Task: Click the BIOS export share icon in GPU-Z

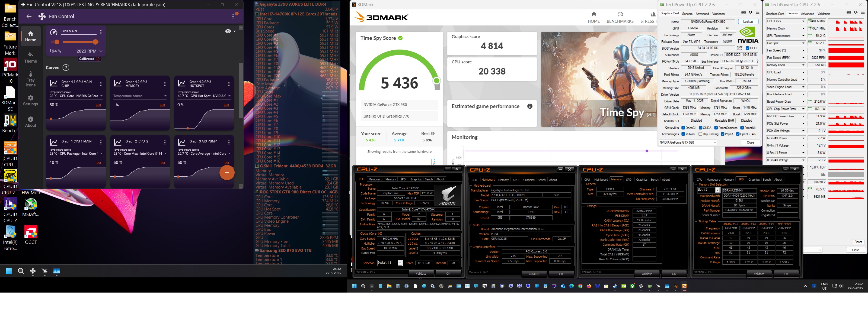Action: pyautogui.click(x=740, y=48)
